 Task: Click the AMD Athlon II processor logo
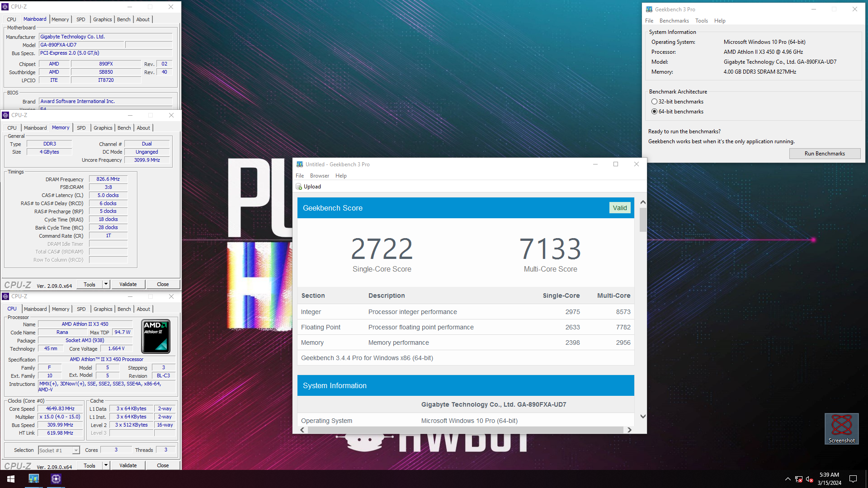(x=156, y=337)
